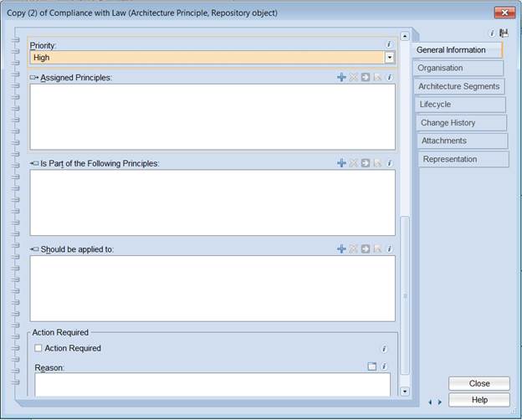This screenshot has width=522, height=420.
Task: Click inside the Assigned Principles list box
Action: point(212,117)
